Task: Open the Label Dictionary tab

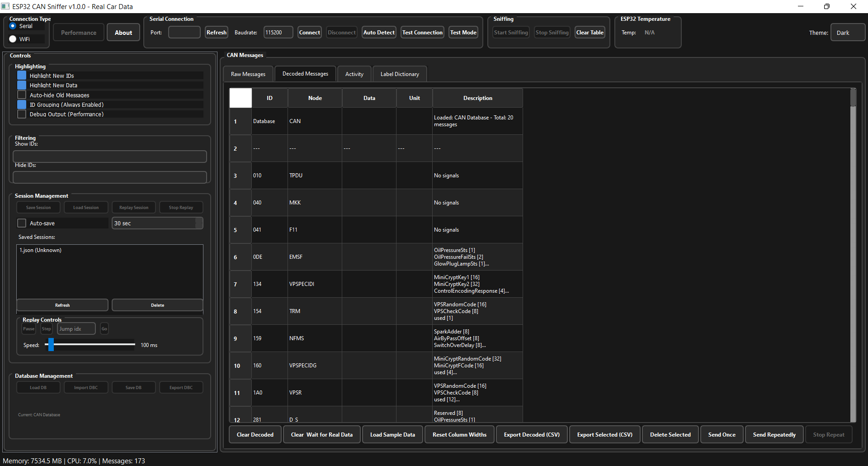Action: 399,74
